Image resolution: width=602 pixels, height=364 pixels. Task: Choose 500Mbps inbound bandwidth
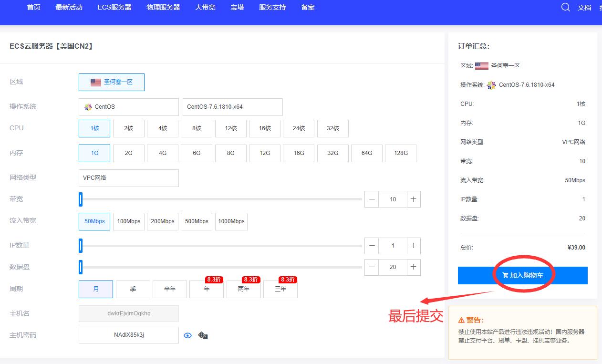(197, 221)
